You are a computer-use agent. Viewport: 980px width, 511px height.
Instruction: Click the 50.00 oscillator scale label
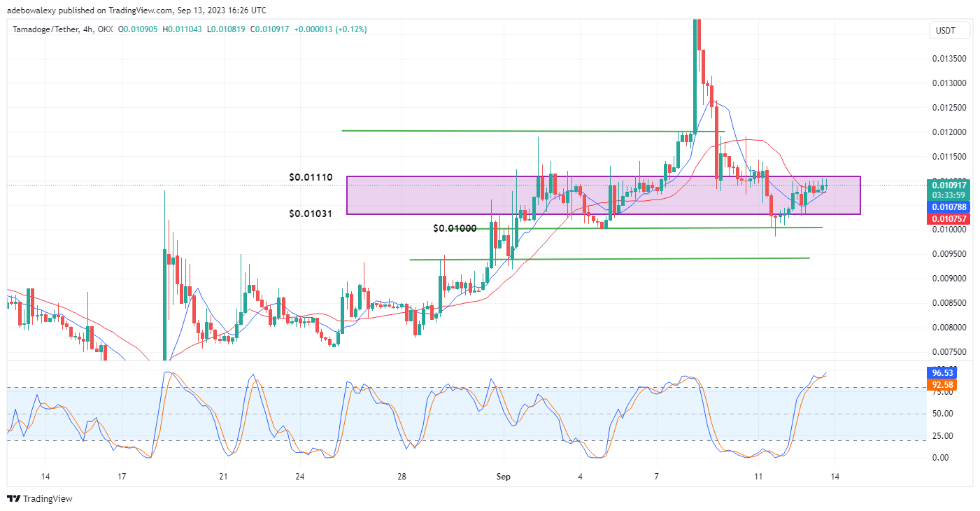(x=942, y=414)
